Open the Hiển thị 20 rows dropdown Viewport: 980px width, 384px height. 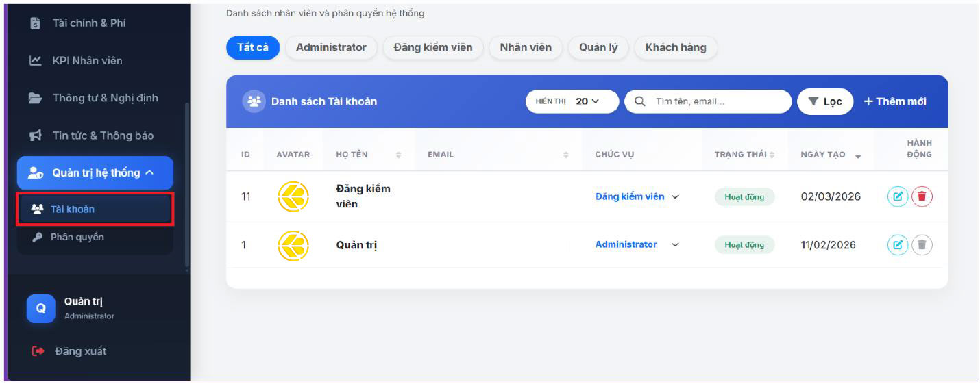click(572, 101)
